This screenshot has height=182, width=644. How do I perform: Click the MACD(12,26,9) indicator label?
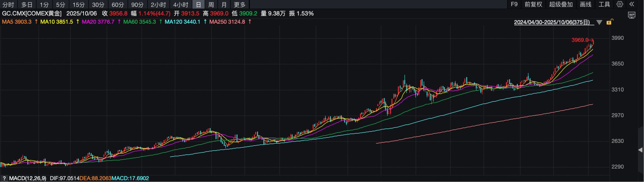tap(28, 178)
